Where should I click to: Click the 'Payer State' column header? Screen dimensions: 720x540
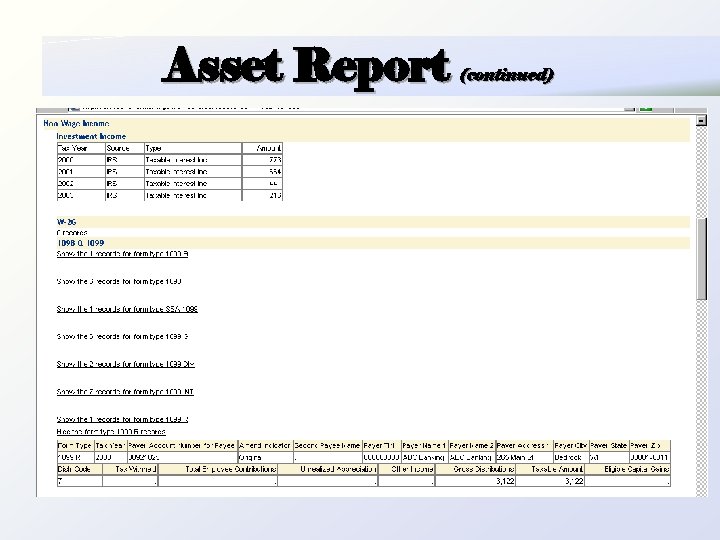point(609,445)
